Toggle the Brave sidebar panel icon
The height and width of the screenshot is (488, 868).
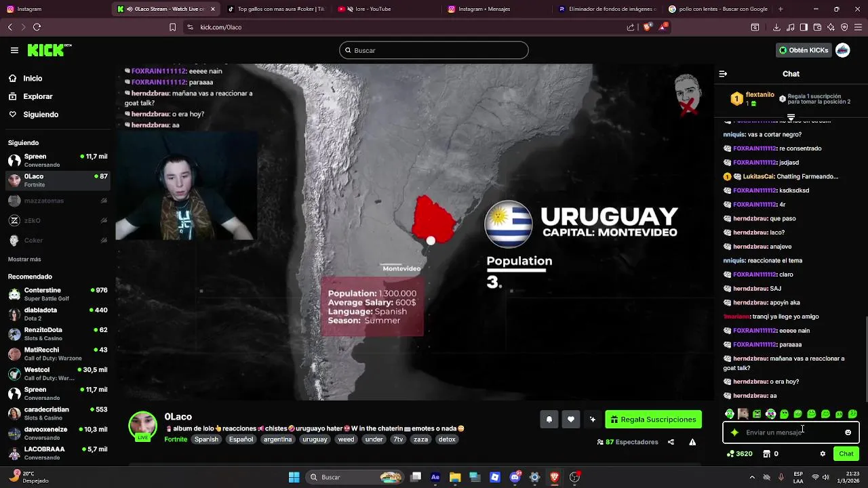pyautogui.click(x=804, y=27)
